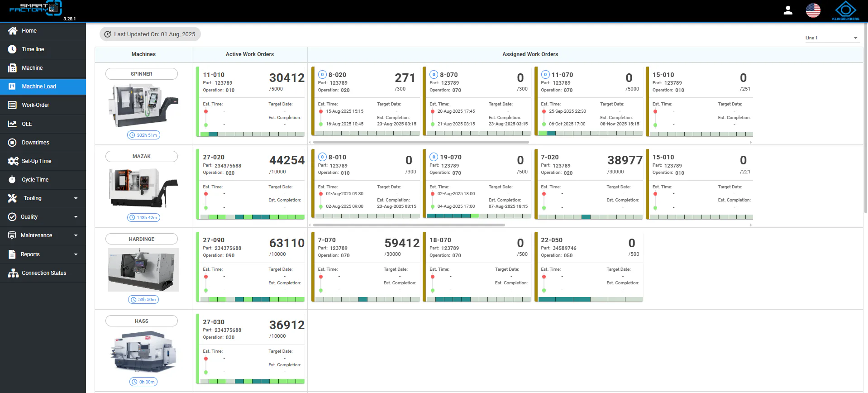
Task: Open the user profile icon
Action: click(x=788, y=10)
